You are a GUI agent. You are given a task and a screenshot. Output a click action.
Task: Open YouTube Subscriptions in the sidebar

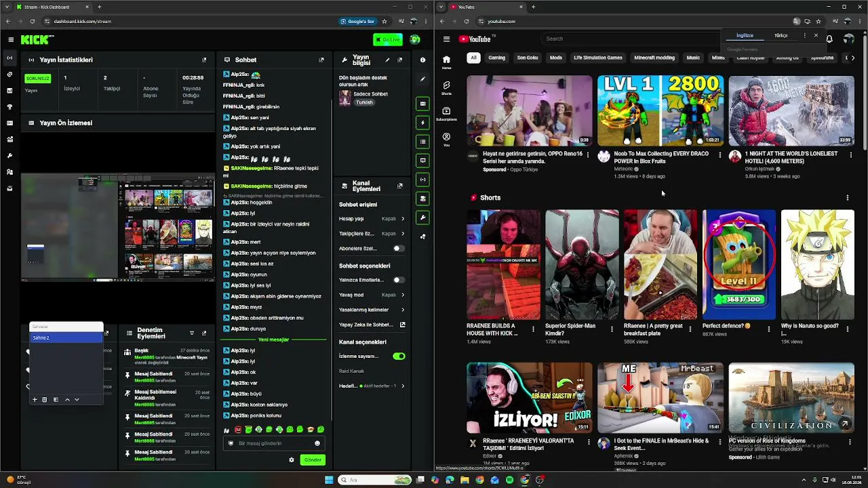446,113
